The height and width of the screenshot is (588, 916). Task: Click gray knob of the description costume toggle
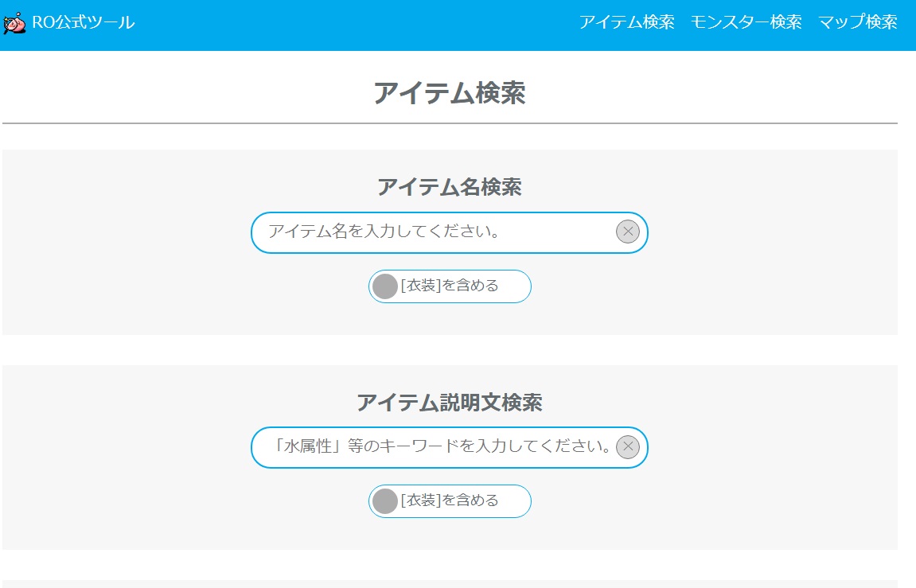click(385, 501)
